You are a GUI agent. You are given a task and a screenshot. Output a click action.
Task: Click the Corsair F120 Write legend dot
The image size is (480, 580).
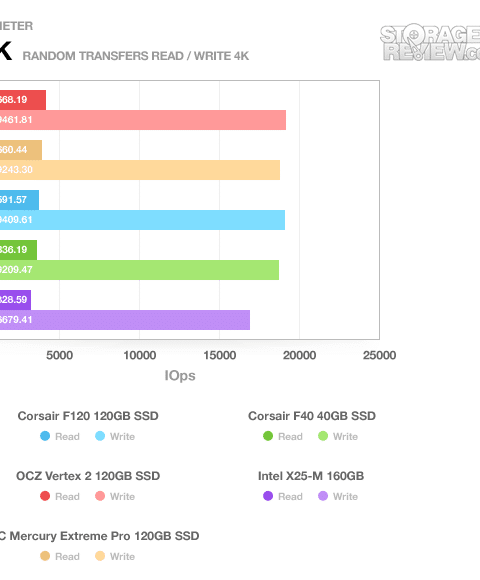coord(100,436)
